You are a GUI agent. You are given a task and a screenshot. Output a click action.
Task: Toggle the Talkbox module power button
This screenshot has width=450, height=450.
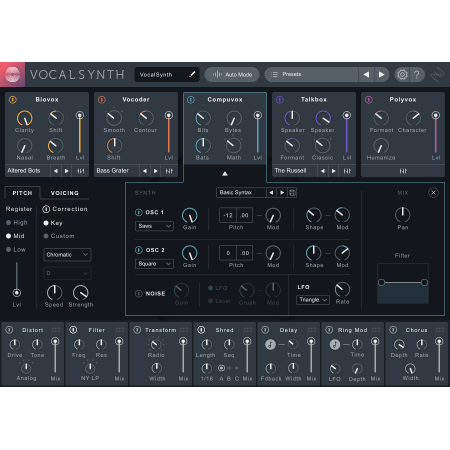coord(280,100)
